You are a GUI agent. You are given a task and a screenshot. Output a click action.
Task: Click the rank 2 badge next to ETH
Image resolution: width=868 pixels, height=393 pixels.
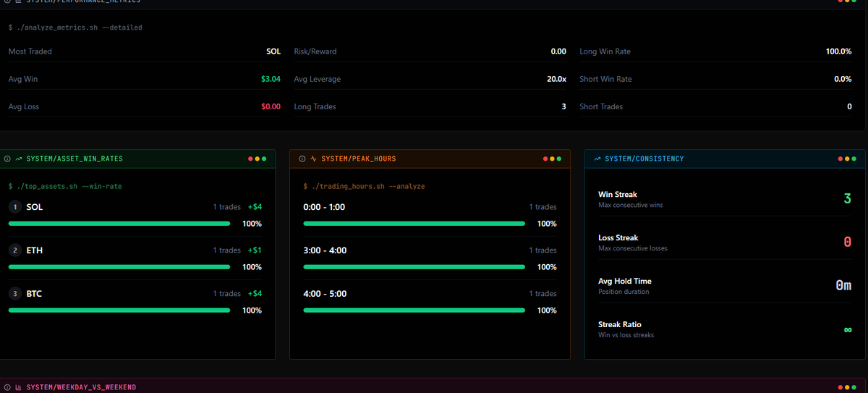click(x=14, y=250)
